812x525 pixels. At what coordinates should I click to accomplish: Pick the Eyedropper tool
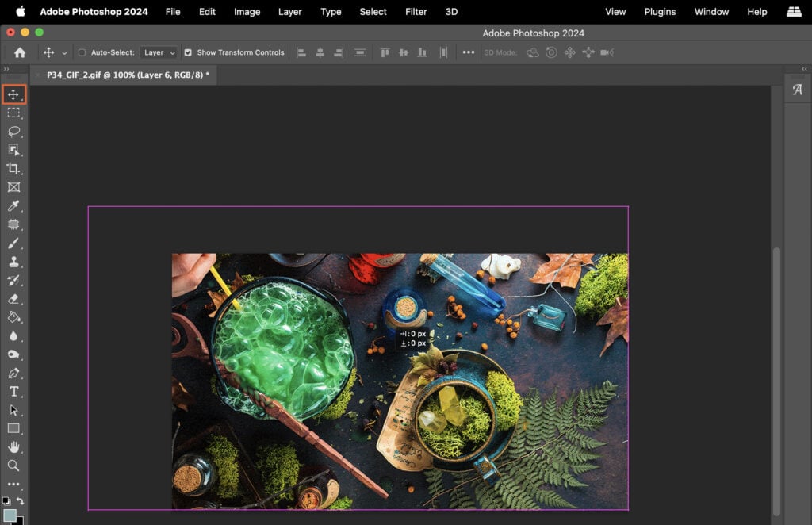point(13,205)
